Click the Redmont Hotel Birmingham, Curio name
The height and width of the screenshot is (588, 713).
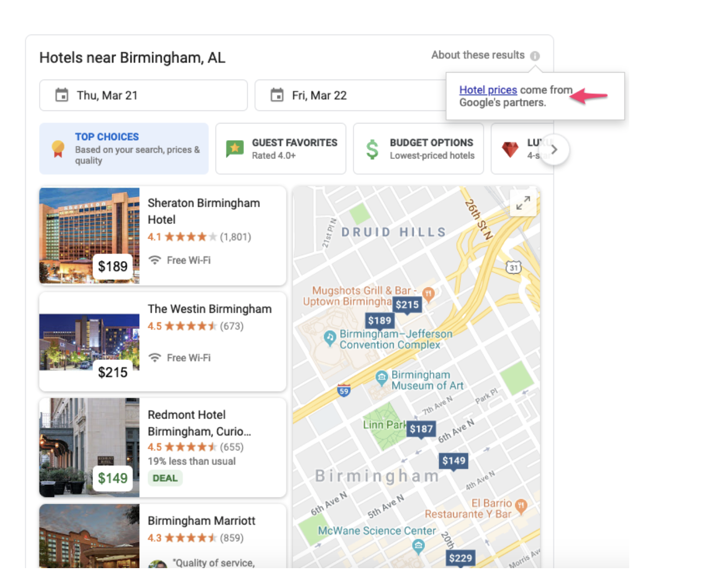pyautogui.click(x=199, y=423)
